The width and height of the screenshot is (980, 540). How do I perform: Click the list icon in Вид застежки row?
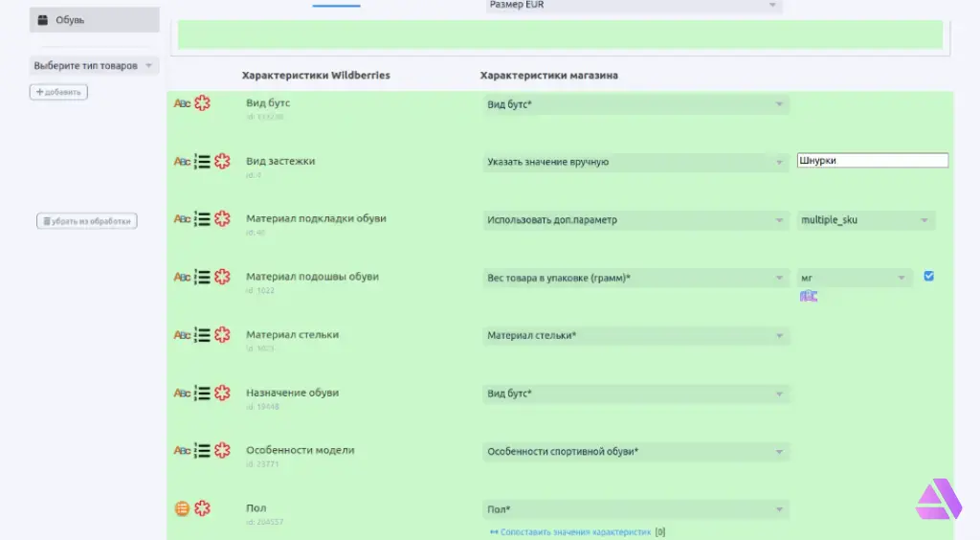(x=202, y=161)
